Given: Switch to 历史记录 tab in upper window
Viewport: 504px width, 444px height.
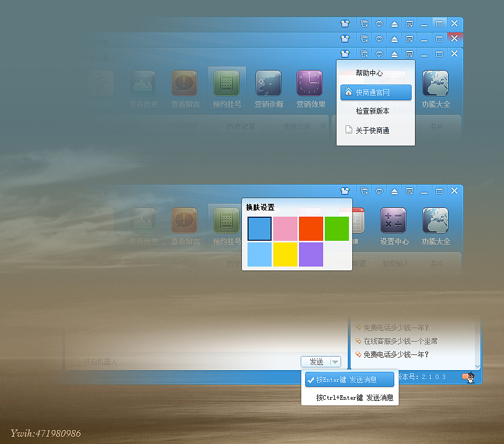Looking at the screenshot, I should point(241,127).
